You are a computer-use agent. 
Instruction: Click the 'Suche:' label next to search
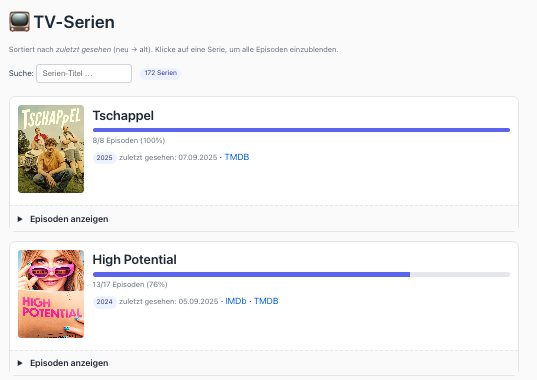pos(21,73)
